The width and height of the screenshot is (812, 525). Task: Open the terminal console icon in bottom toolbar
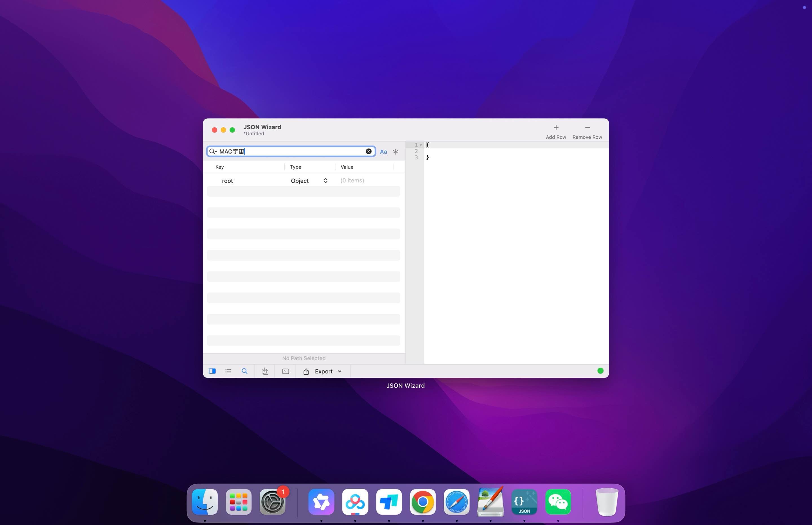click(285, 371)
